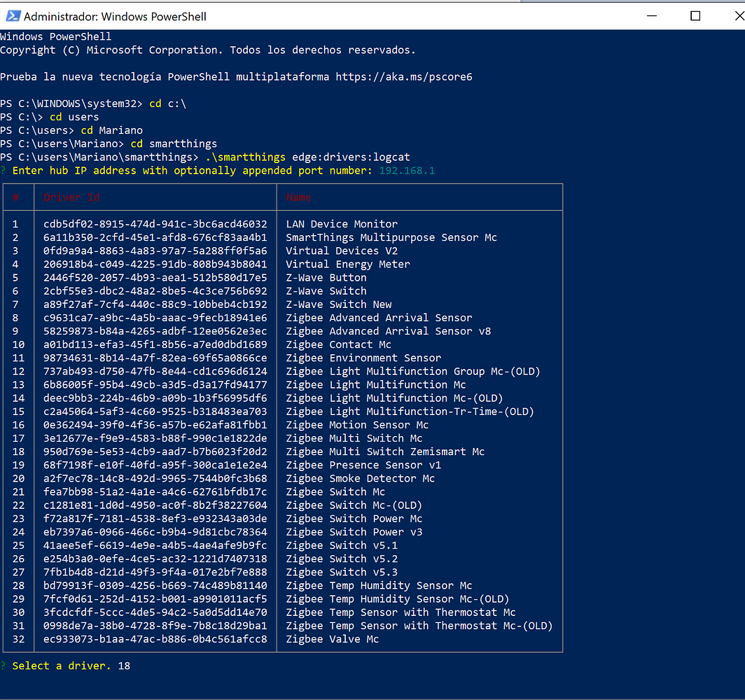Click the 'cd Mariano' command line
The height and width of the screenshot is (700, 745).
coord(111,130)
